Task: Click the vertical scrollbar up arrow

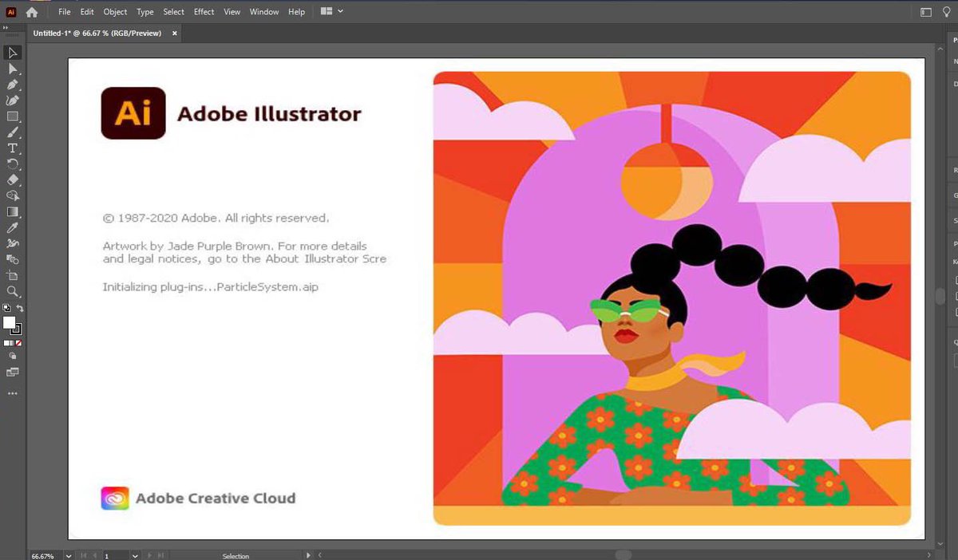Action: tap(940, 49)
